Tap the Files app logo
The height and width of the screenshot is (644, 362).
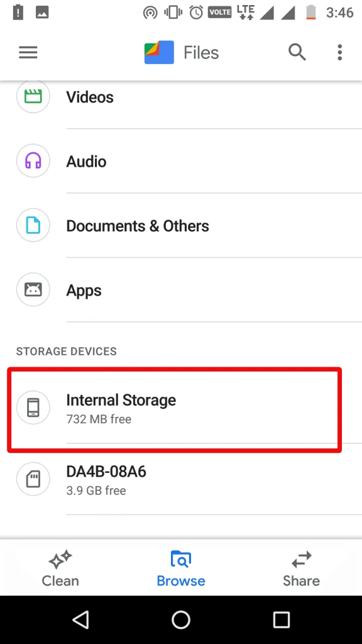tap(158, 52)
